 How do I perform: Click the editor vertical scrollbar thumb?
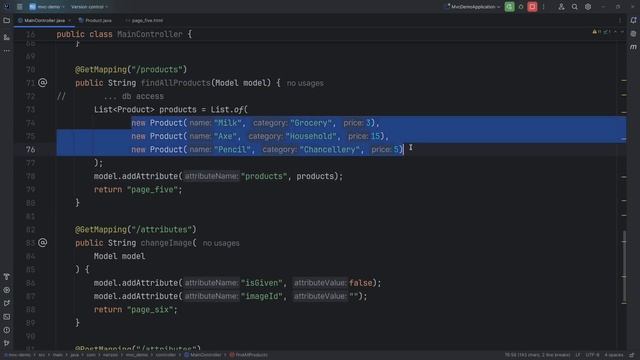click(x=624, y=267)
